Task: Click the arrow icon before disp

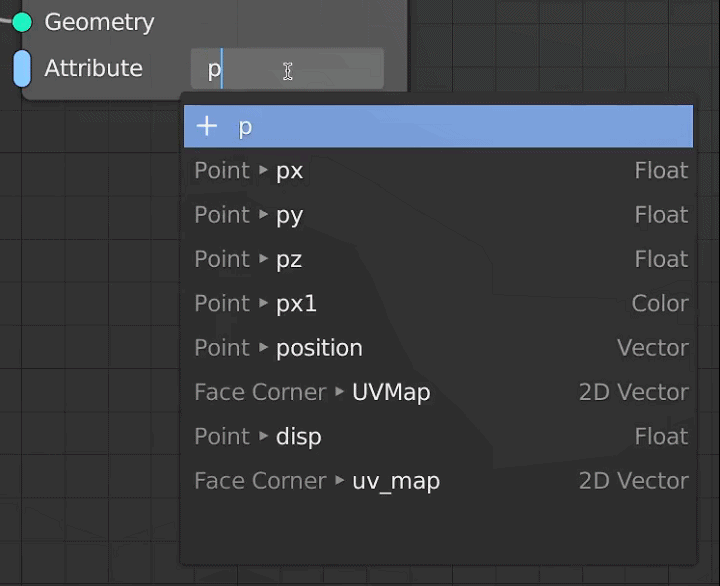Action: 264,436
